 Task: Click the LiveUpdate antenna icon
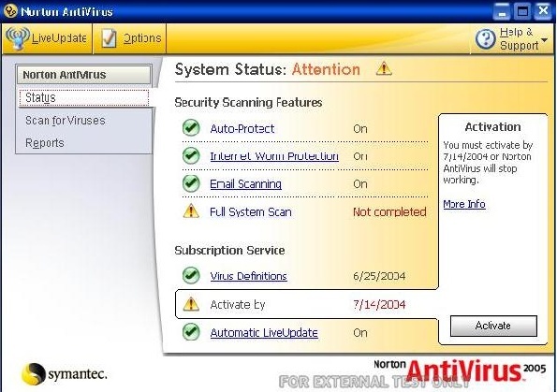(x=17, y=38)
